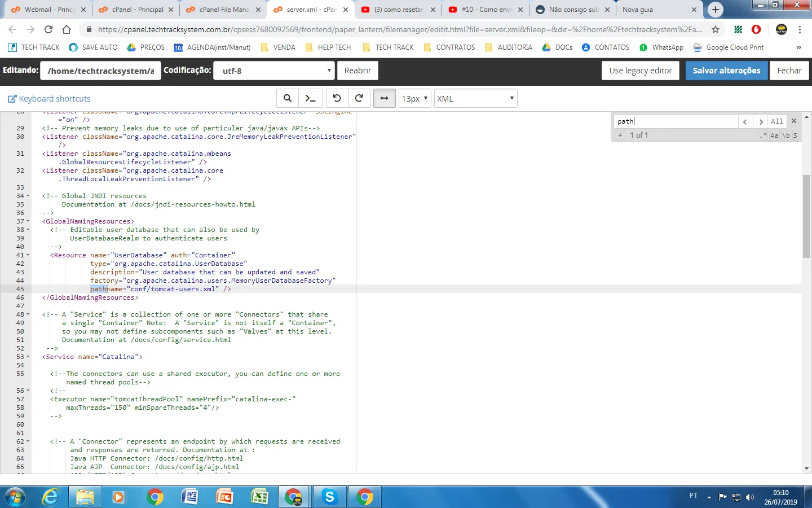Click the search box containing 'path'
The width and height of the screenshot is (812, 508).
675,121
